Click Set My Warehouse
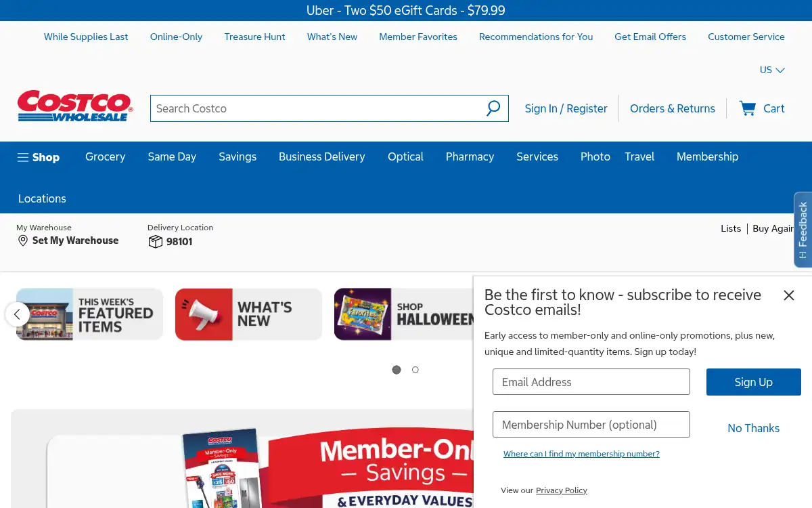812x508 pixels. 75,240
